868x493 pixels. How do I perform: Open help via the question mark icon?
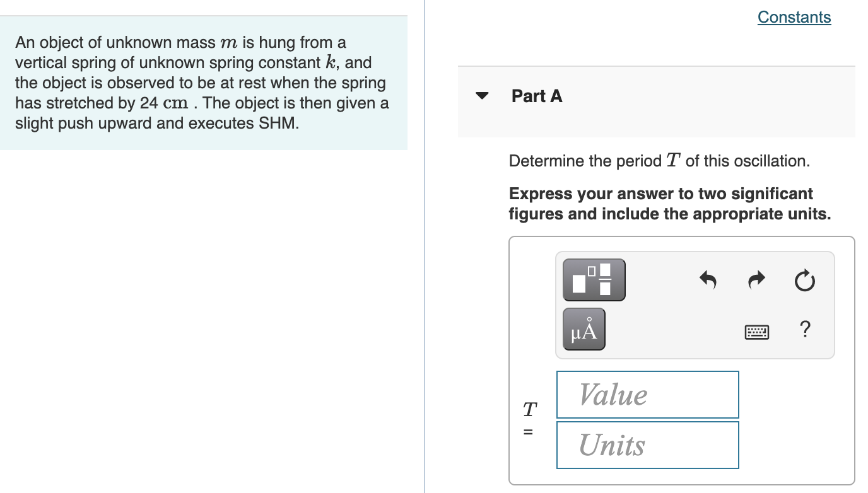point(805,330)
